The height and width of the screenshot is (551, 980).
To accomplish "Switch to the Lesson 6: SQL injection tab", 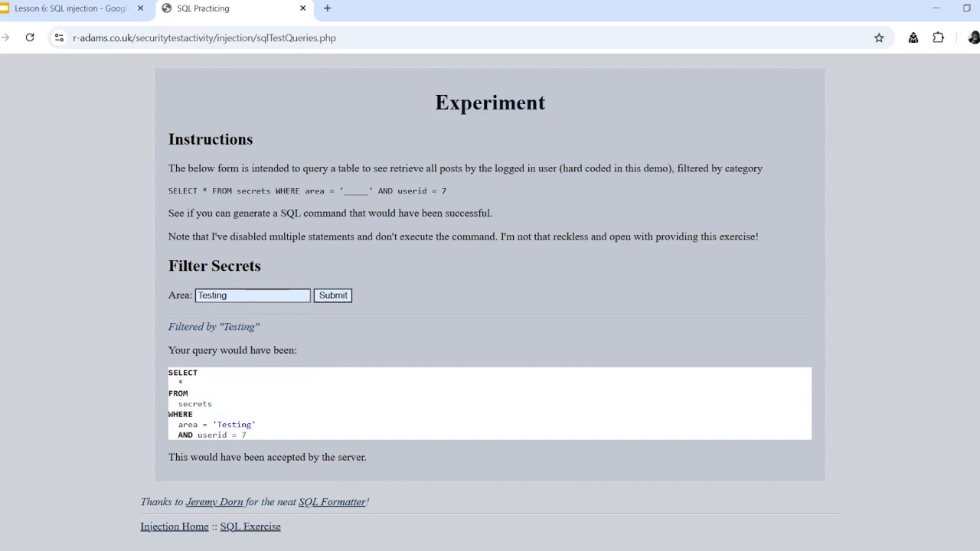I will coord(70,8).
